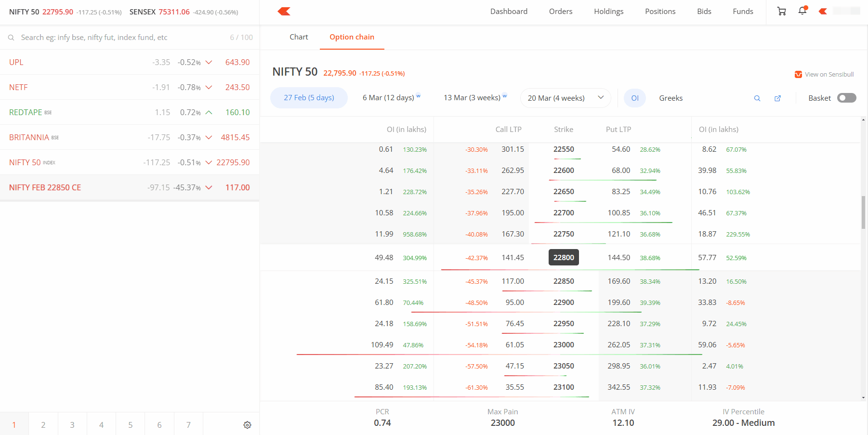Select the 13 Mar (3 weeks) expiry
The height and width of the screenshot is (435, 868).
(475, 98)
